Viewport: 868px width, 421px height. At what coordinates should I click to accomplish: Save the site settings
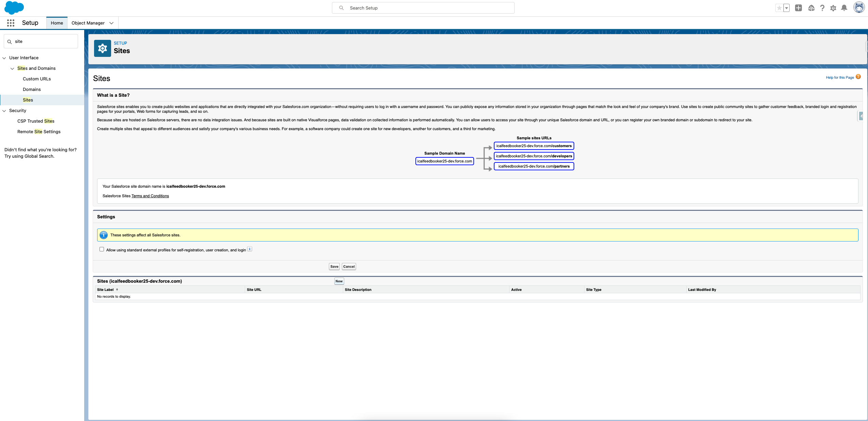pos(334,266)
